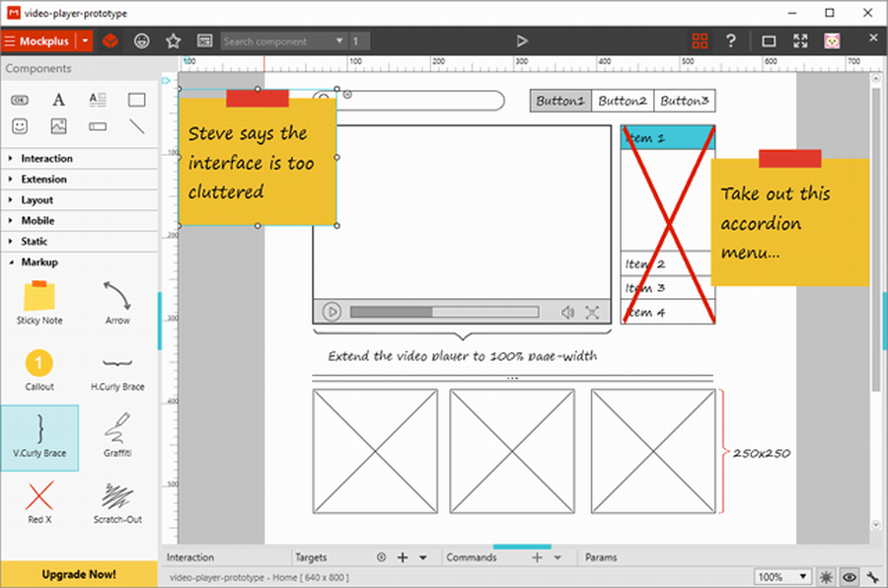Open help with the question mark icon

731,41
